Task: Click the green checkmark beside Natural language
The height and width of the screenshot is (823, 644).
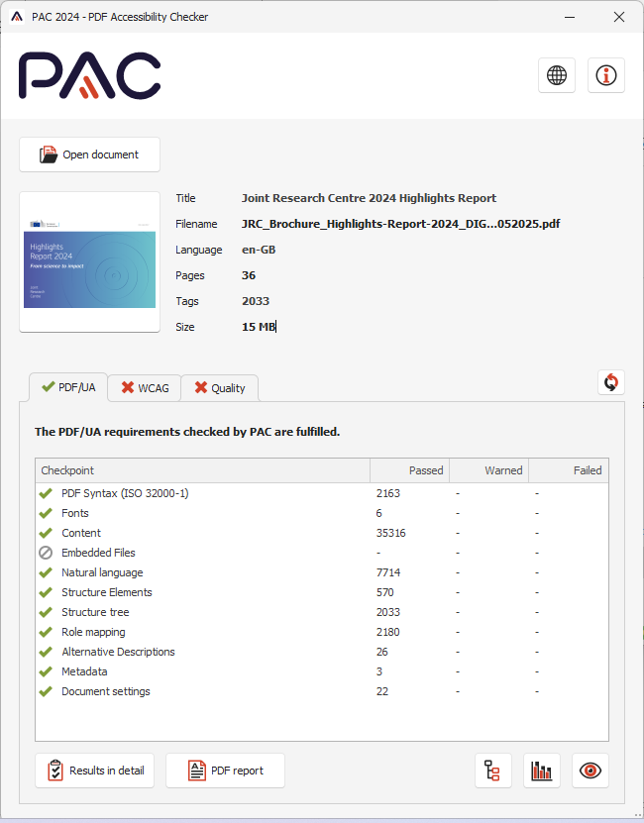Action: click(46, 572)
